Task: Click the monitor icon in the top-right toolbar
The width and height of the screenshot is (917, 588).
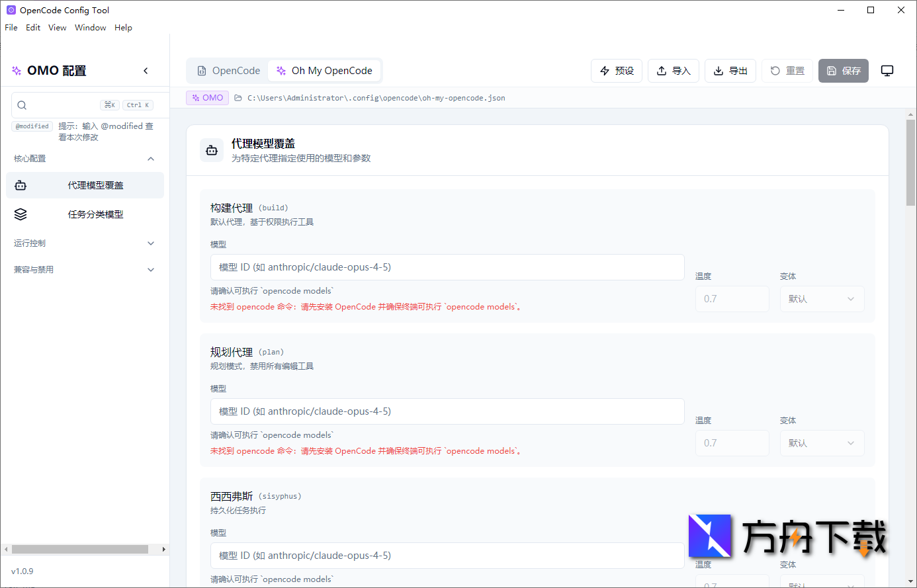Action: coord(887,70)
